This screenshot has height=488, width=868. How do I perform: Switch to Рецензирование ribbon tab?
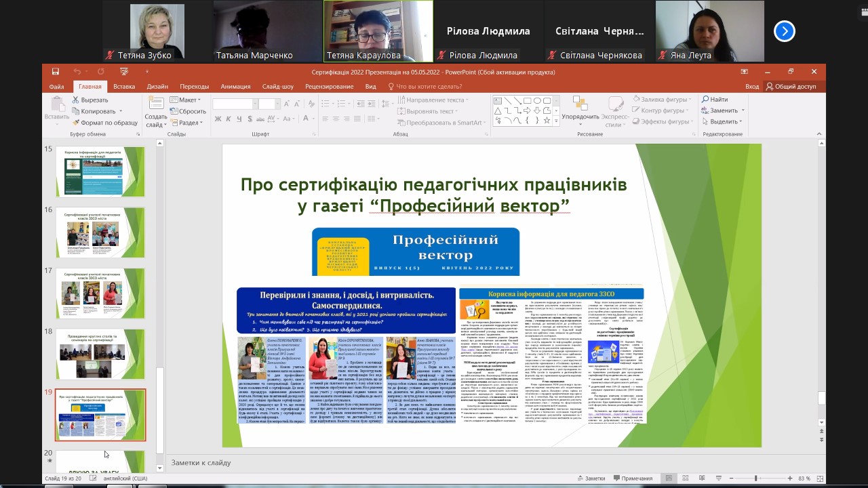[x=329, y=86]
